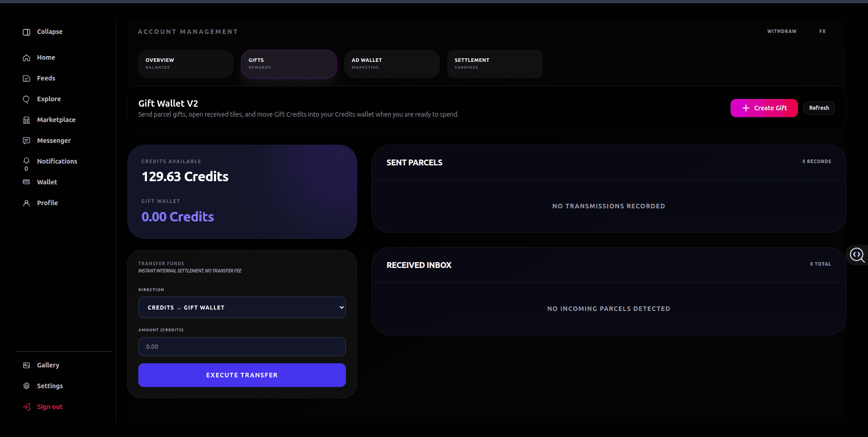Image resolution: width=868 pixels, height=437 pixels.
Task: Open Home via house icon
Action: [x=26, y=58]
